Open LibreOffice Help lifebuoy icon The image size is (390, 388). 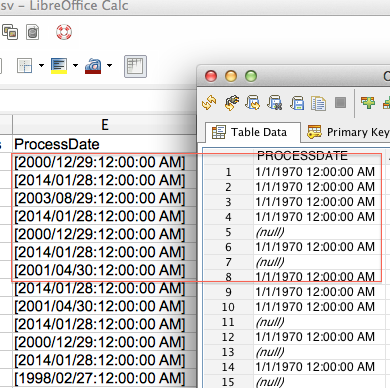64,32
